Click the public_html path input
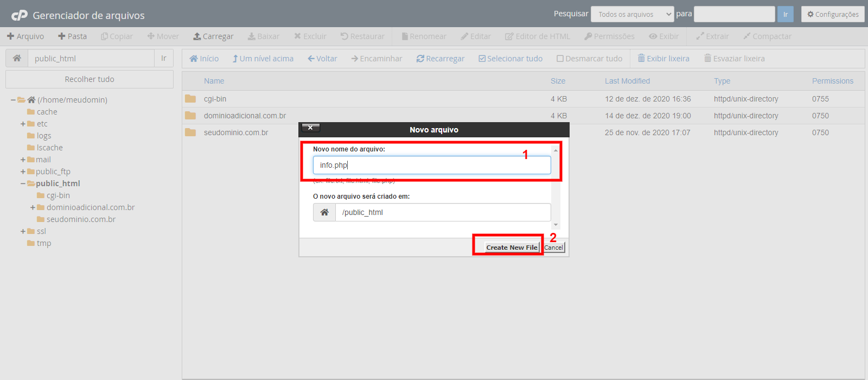Viewport: 868px width, 380px height. coord(91,58)
